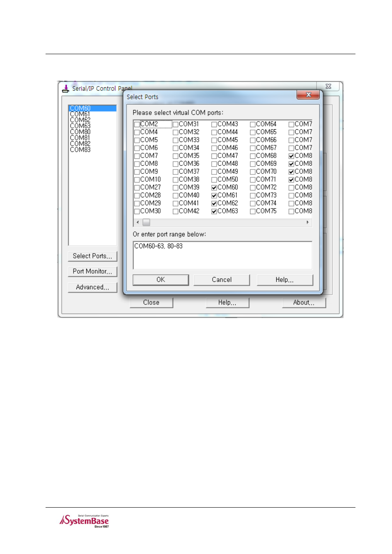This screenshot has height=554, width=392.
Task: Click the port range input field
Action: coord(222,255)
